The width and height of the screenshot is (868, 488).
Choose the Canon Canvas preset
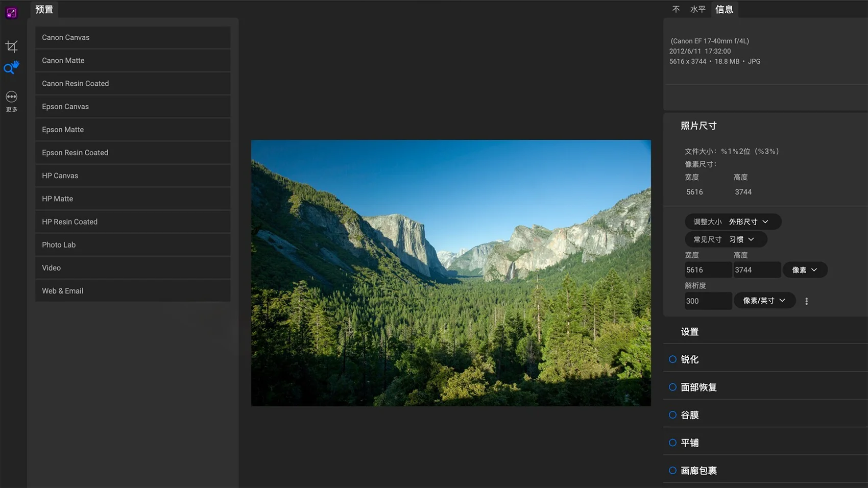pyautogui.click(x=133, y=38)
